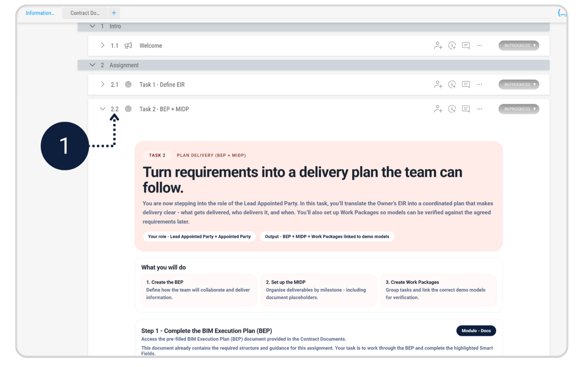This screenshot has height=367, width=588.
Task: Open a new tab with the plus button
Action: (114, 13)
